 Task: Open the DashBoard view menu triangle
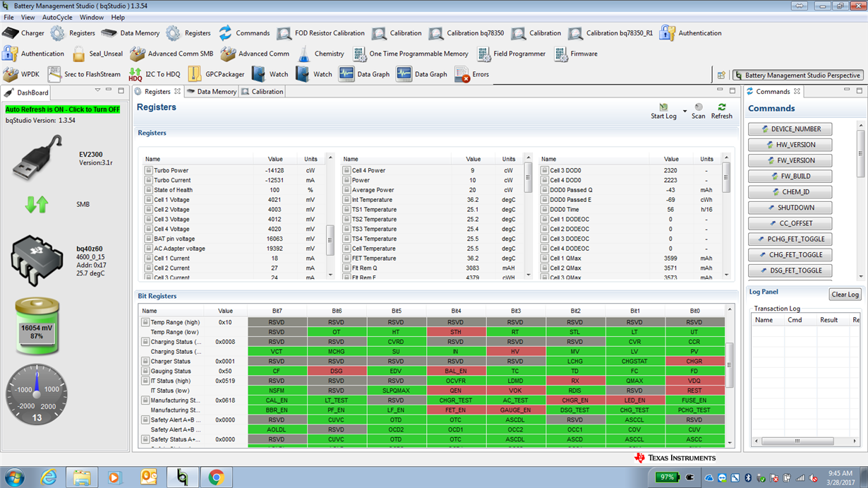[97, 90]
